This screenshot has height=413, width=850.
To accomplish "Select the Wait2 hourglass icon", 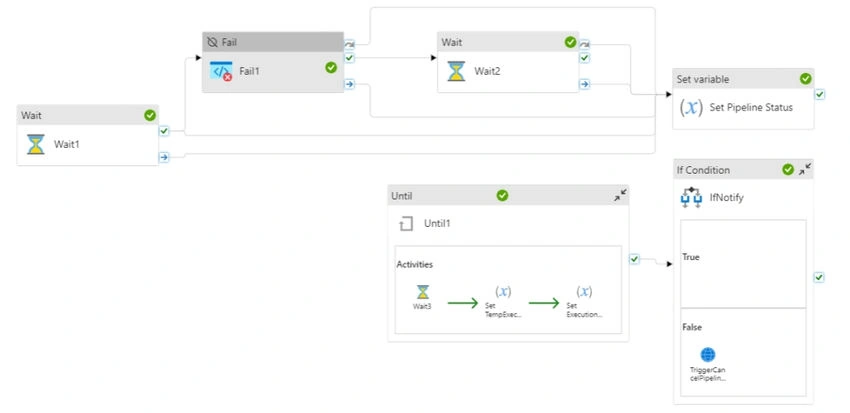I will click(x=456, y=71).
